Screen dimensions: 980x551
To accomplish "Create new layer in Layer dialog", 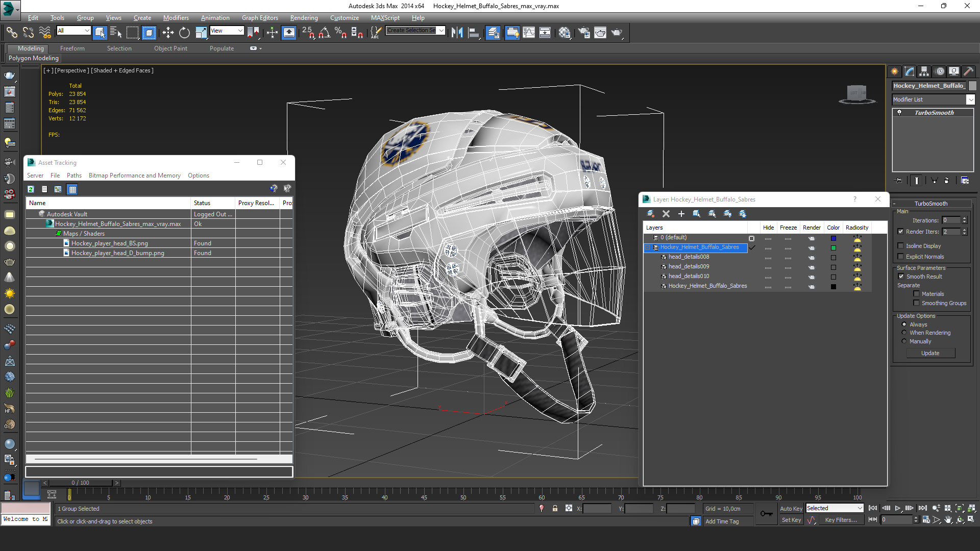I will [650, 214].
